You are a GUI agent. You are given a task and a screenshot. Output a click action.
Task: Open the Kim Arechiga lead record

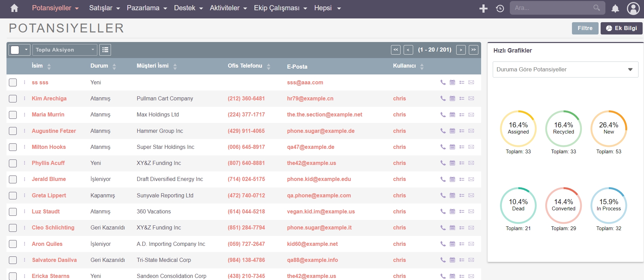[x=49, y=98]
